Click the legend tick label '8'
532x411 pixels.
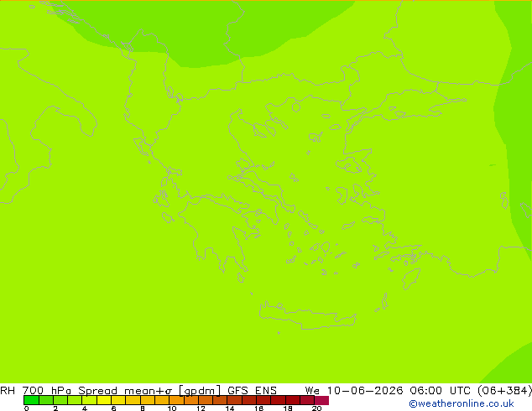[x=143, y=408]
